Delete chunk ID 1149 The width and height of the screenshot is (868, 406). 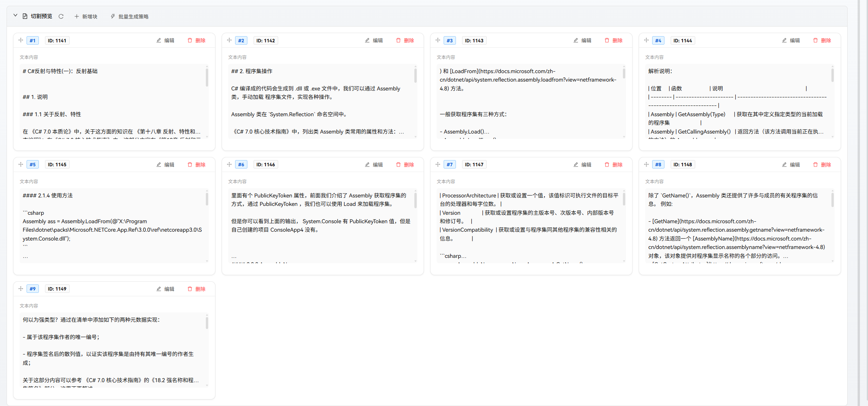pos(197,289)
